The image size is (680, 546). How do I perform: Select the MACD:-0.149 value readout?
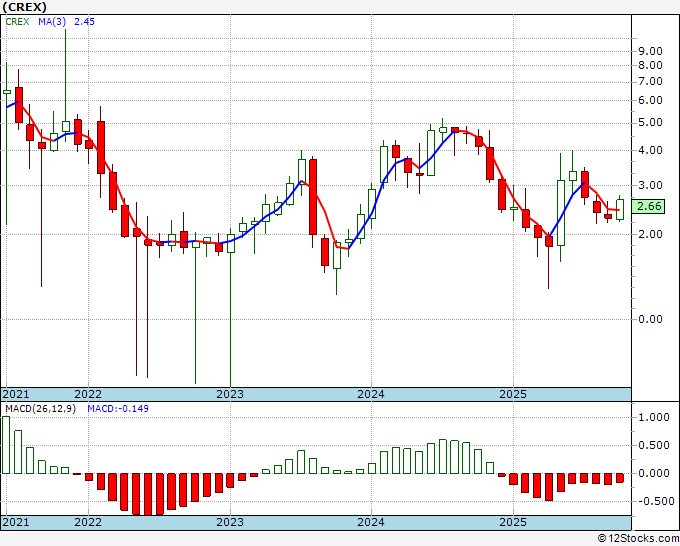point(118,409)
